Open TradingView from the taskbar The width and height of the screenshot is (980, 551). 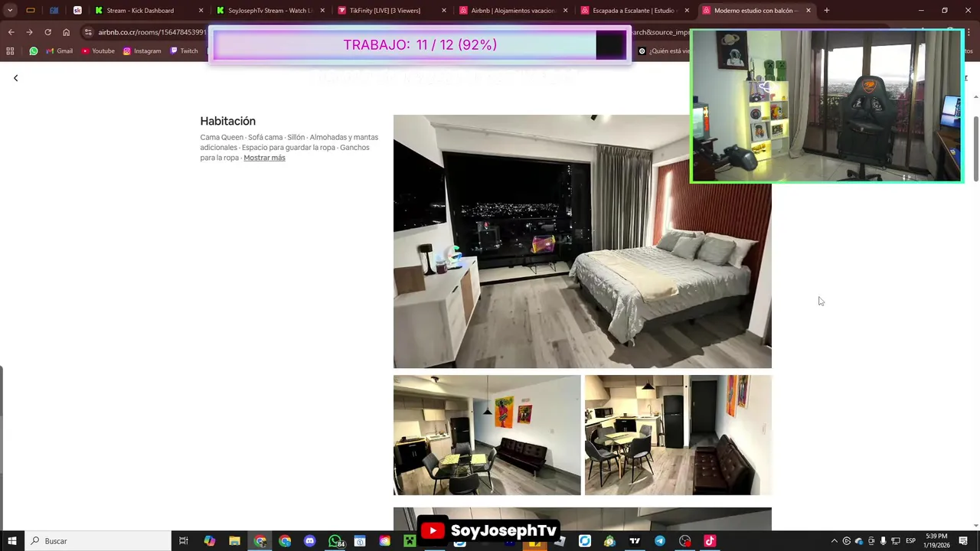point(635,541)
